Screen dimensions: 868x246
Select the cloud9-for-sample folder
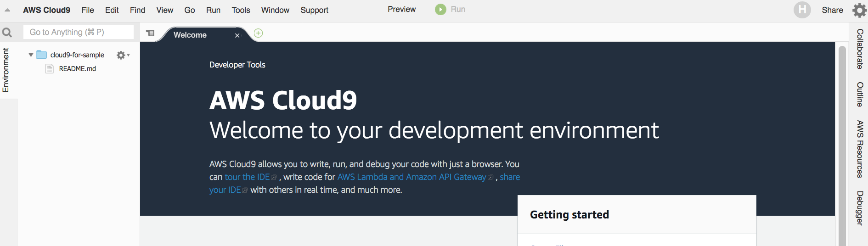tap(77, 55)
